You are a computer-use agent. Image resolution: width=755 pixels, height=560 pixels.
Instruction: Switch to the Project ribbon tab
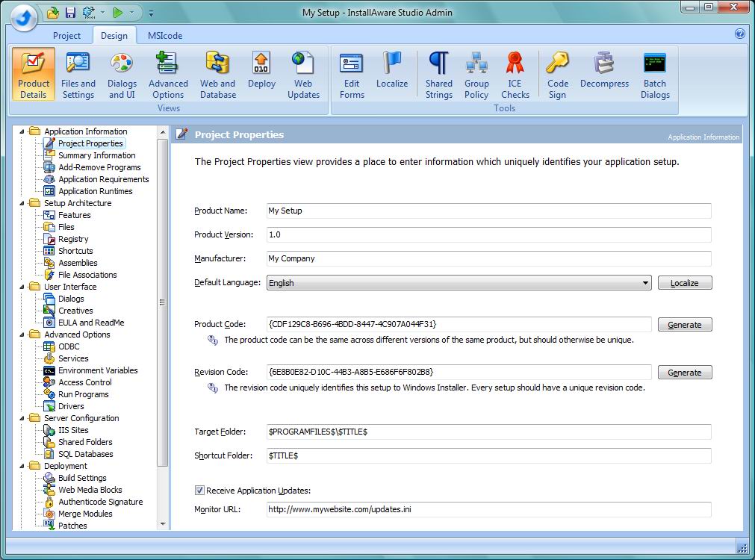click(x=67, y=36)
